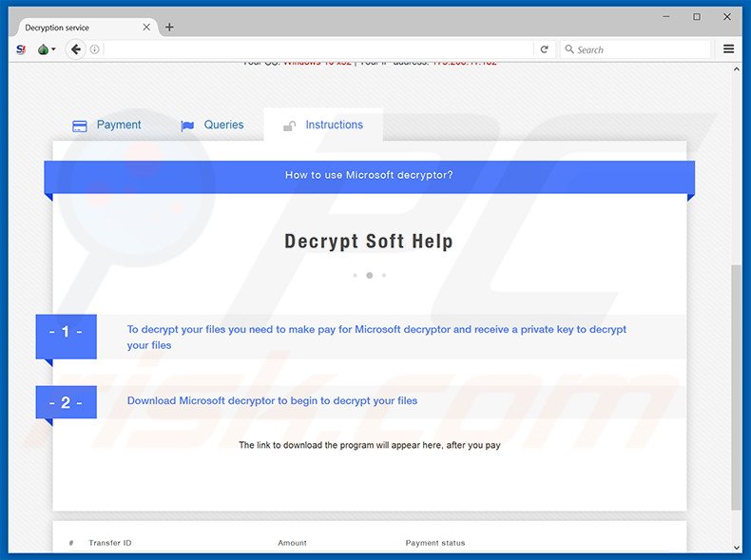
Task: Close the Decryption service tab
Action: click(146, 28)
